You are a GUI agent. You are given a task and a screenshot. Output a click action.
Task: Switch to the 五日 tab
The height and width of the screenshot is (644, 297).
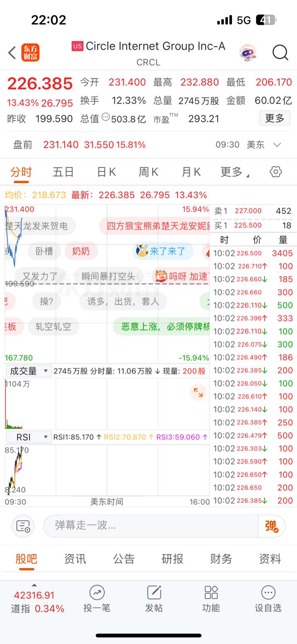tap(63, 172)
